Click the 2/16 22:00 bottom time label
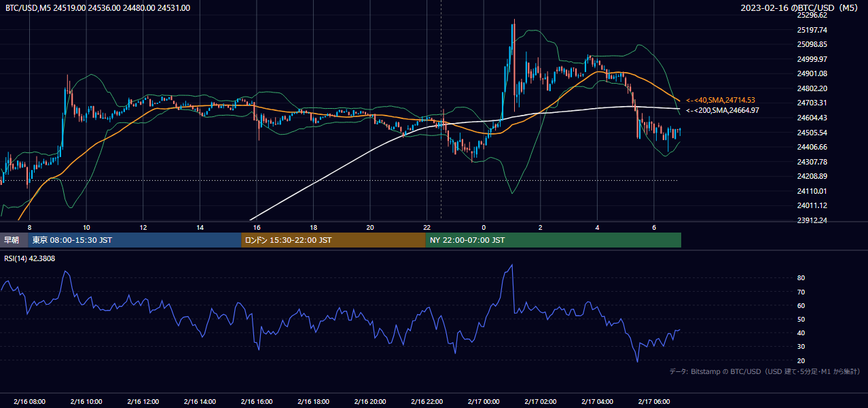 click(x=427, y=402)
